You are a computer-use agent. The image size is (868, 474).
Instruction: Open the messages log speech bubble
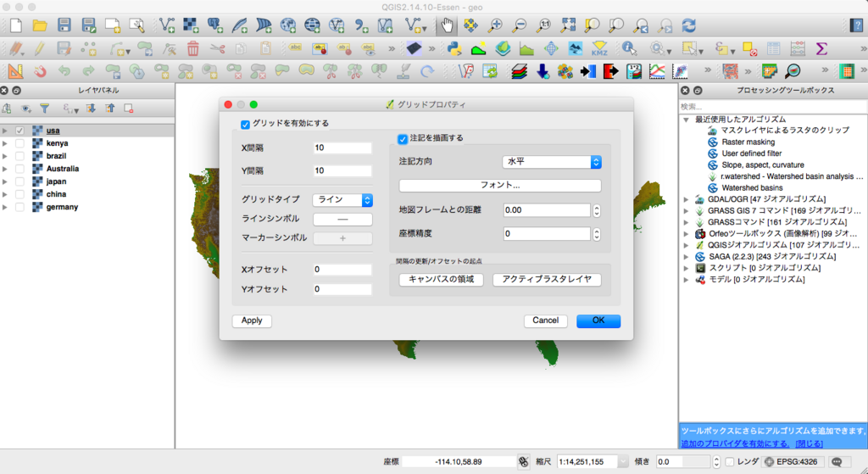click(837, 461)
